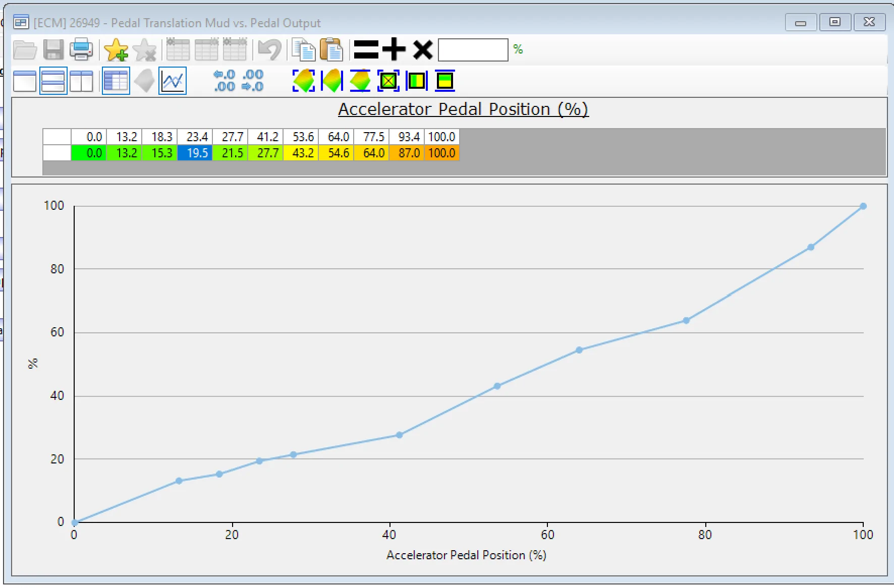Viewport: 894px width, 588px height.
Task: Click the green percent symbol
Action: point(518,49)
